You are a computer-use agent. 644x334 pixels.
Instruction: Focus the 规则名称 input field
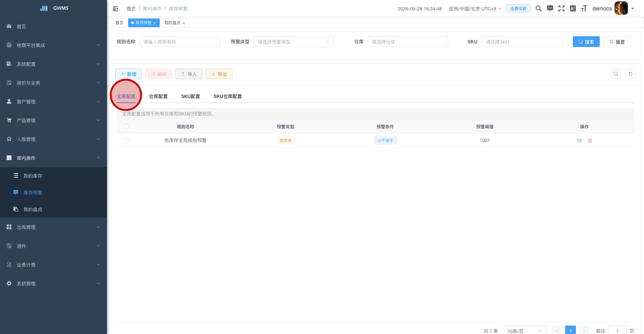click(x=180, y=42)
